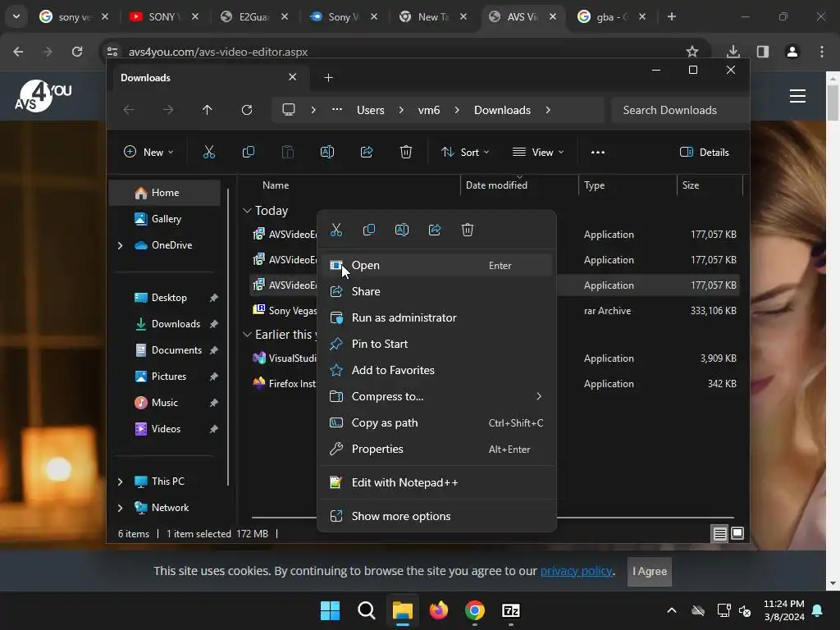Click the AVS4YOU logo
Image resolution: width=840 pixels, height=630 pixels.
tap(43, 96)
